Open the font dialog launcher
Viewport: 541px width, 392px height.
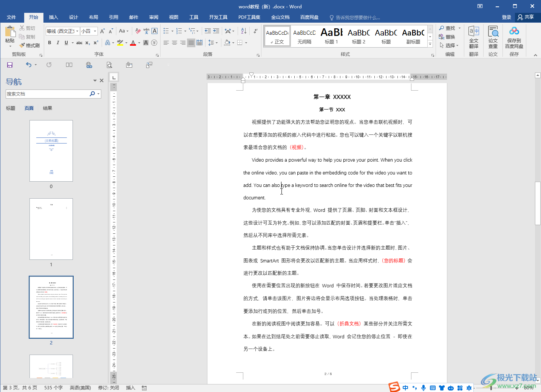(x=157, y=55)
